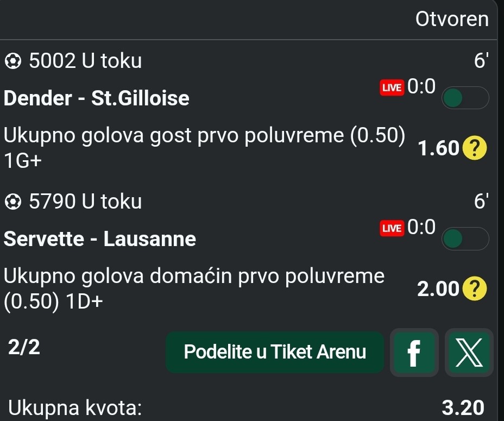Share the ticket on Facebook

[414, 353]
